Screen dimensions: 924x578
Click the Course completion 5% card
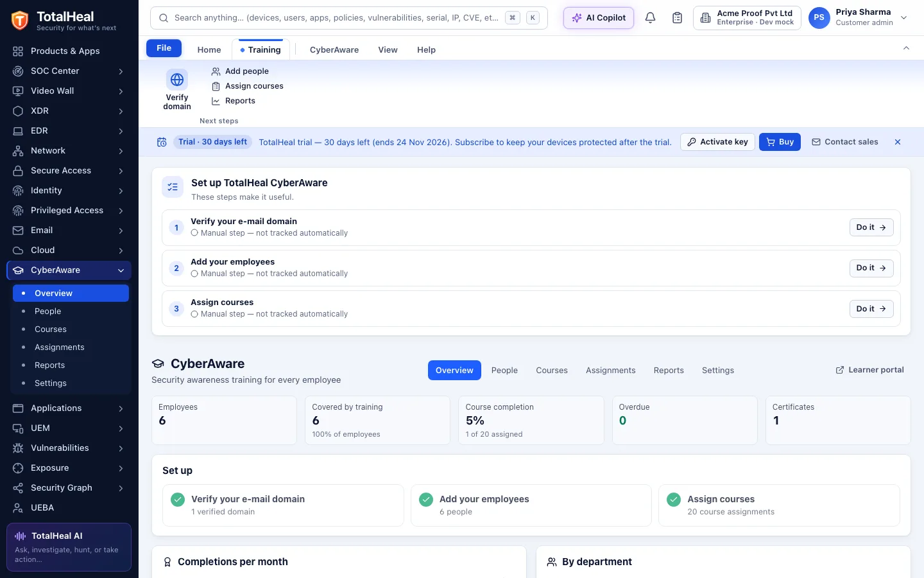[531, 420]
